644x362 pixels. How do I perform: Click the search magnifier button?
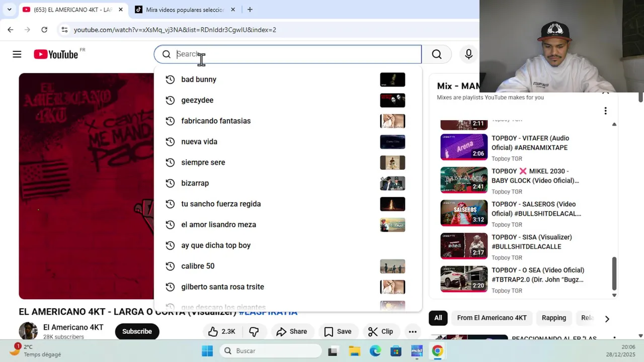(x=437, y=54)
